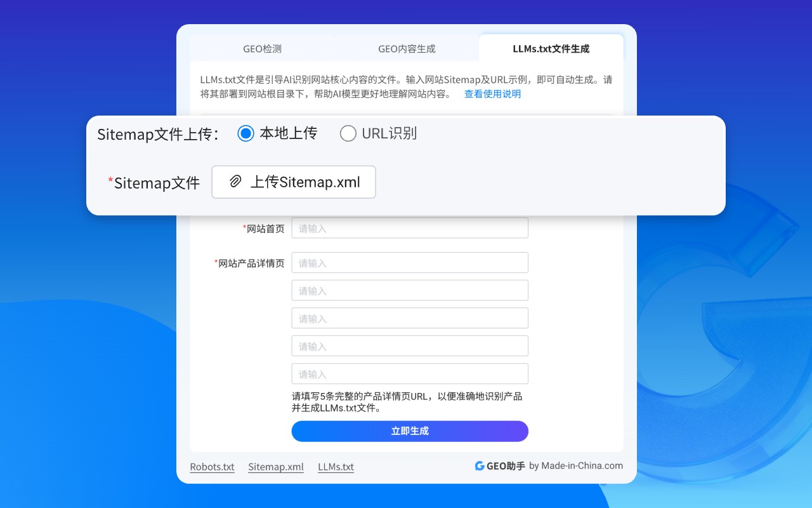The height and width of the screenshot is (508, 812).
Task: Select the URL识别 radio button
Action: click(348, 133)
